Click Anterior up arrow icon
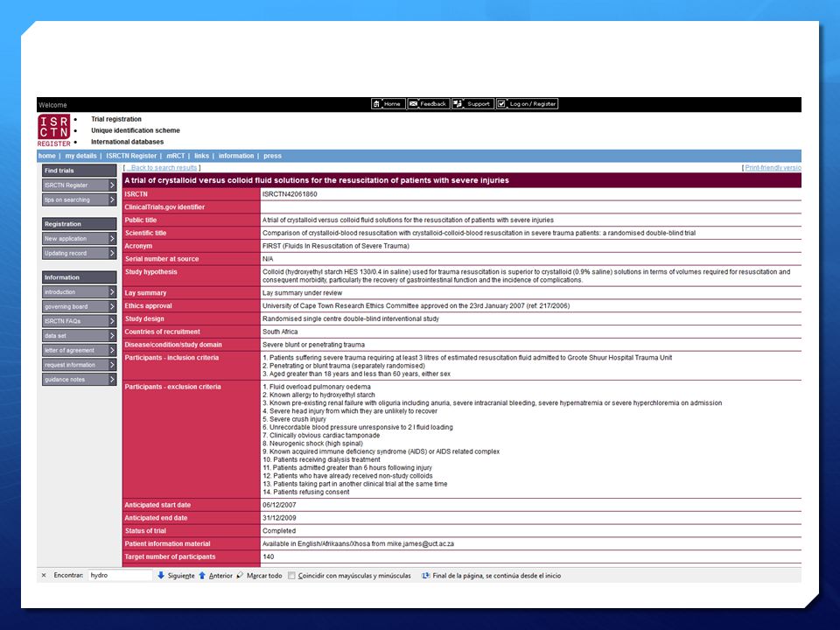The width and height of the screenshot is (840, 630). click(x=202, y=576)
